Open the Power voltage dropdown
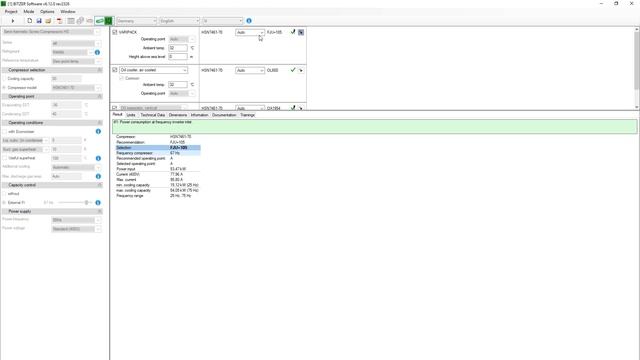Viewport: 640px width, 360px height. click(76, 229)
